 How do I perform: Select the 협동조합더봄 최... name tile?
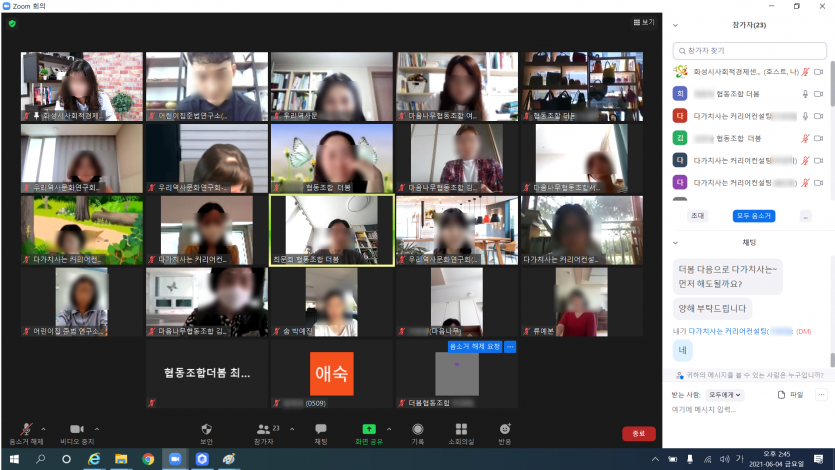click(x=207, y=373)
